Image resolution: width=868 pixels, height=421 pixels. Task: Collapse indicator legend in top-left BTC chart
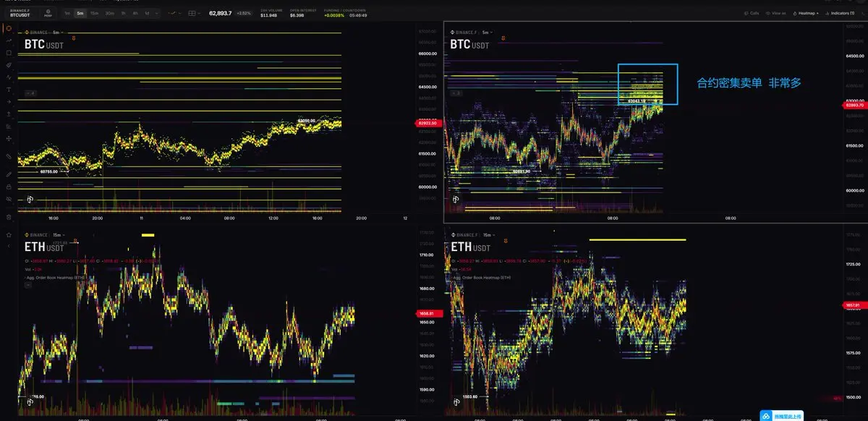pos(30,93)
